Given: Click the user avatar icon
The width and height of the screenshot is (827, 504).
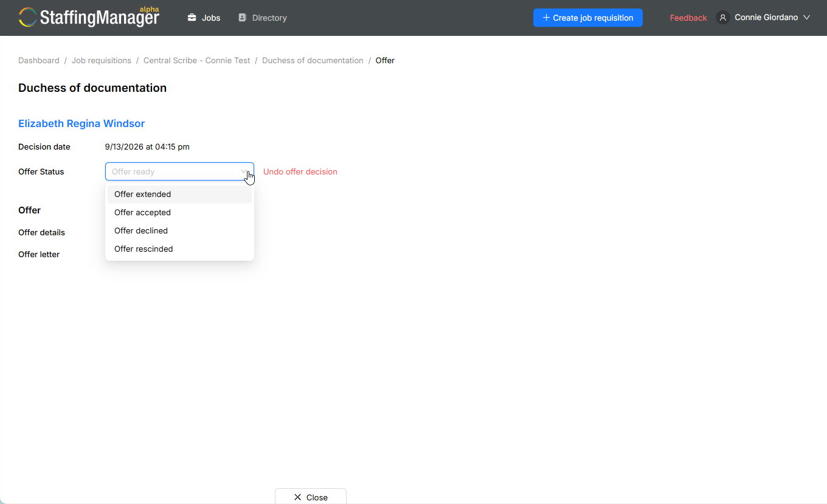Looking at the screenshot, I should [x=723, y=18].
